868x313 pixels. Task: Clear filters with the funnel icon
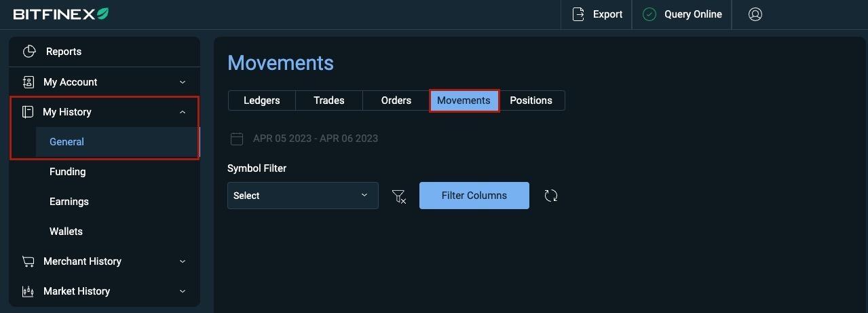tap(399, 196)
